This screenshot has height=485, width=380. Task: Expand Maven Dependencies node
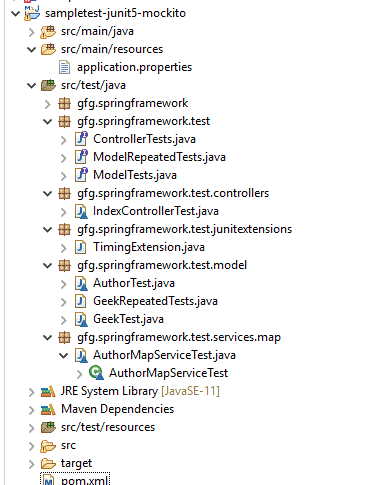pyautogui.click(x=32, y=410)
